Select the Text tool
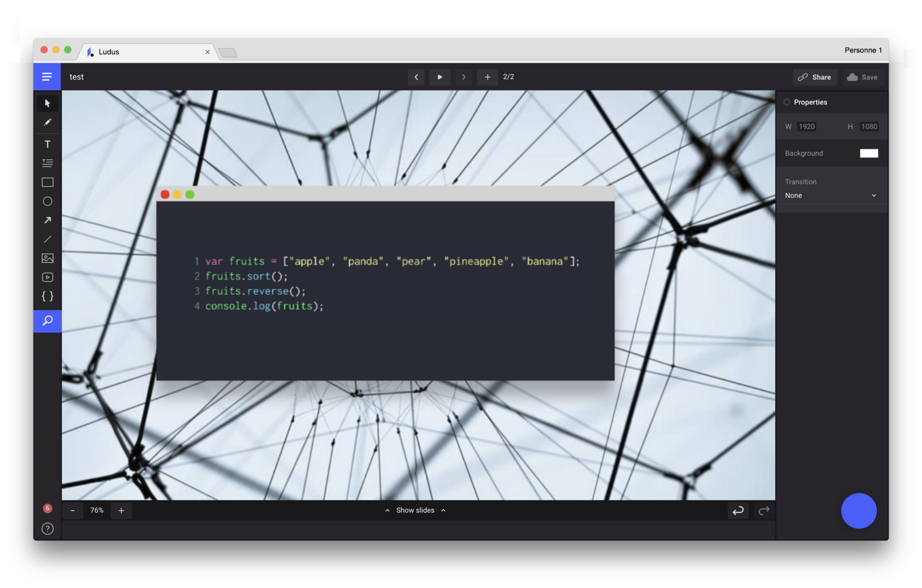This screenshot has height=588, width=922. tap(47, 144)
